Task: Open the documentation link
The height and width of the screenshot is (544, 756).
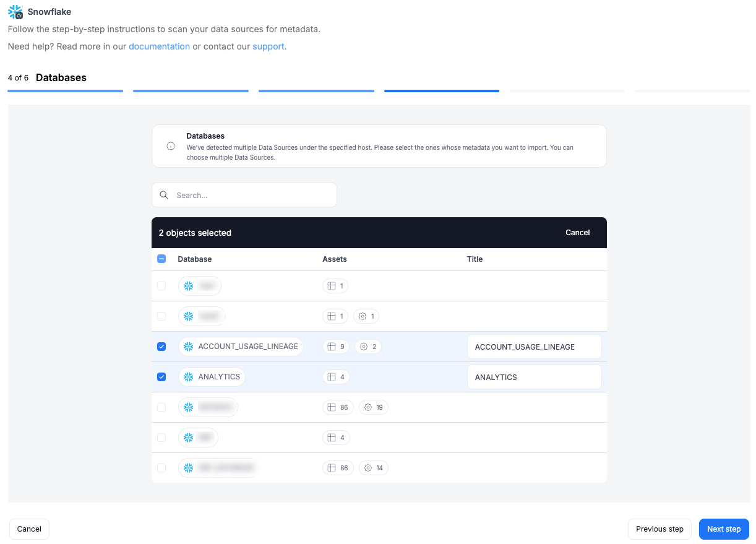Action: click(x=159, y=46)
